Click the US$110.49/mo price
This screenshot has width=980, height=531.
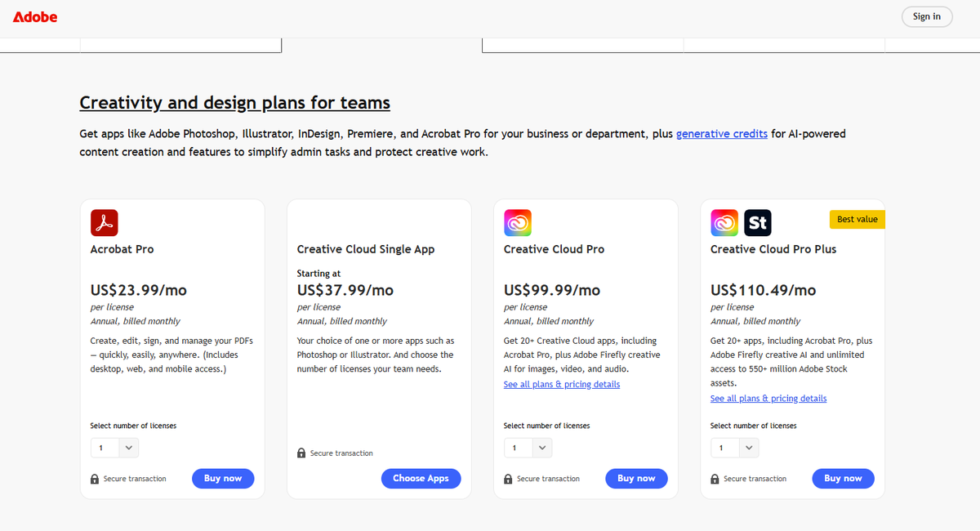pos(764,290)
